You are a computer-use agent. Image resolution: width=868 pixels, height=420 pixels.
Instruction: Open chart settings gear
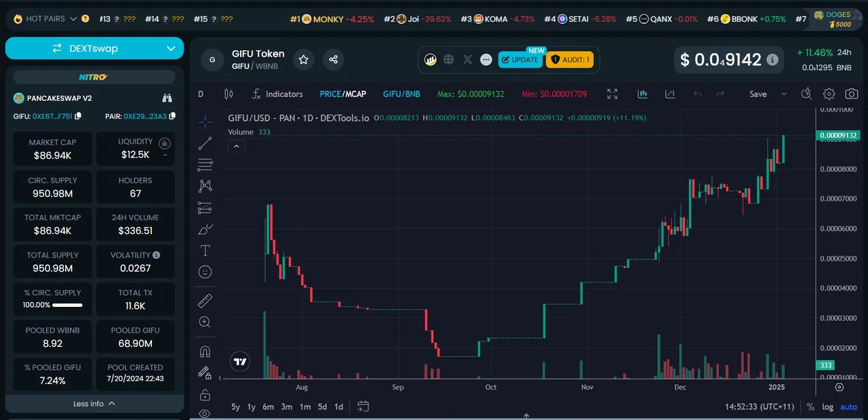829,94
